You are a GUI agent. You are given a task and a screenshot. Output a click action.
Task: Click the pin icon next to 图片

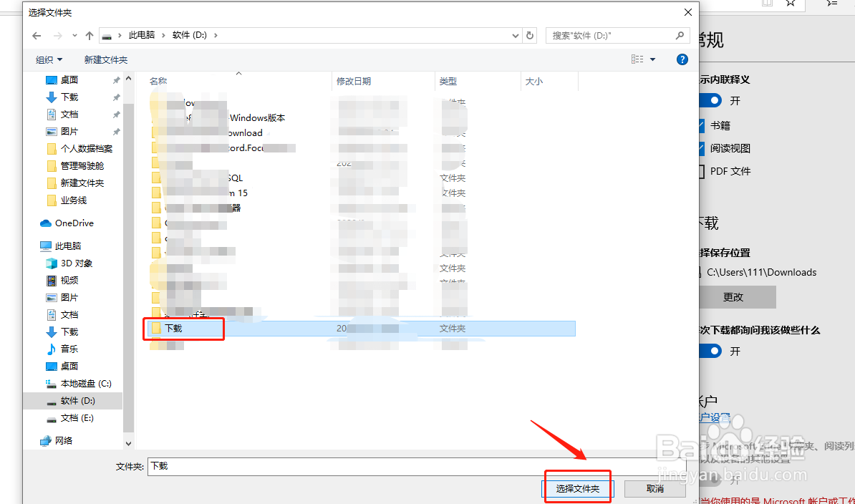click(116, 131)
